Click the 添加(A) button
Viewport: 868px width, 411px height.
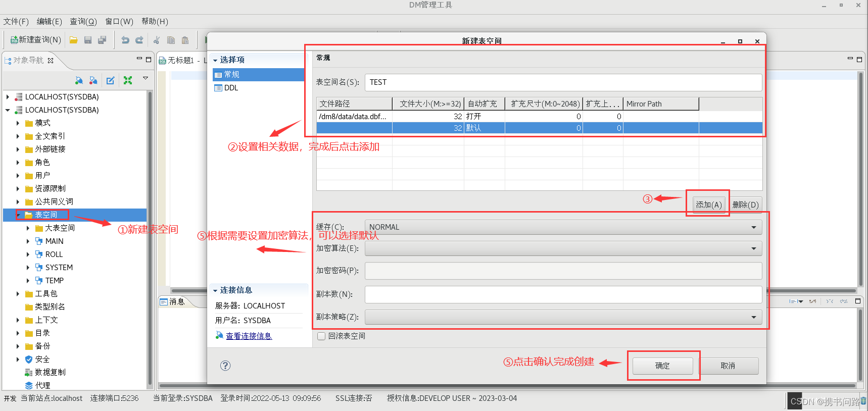[x=709, y=204]
